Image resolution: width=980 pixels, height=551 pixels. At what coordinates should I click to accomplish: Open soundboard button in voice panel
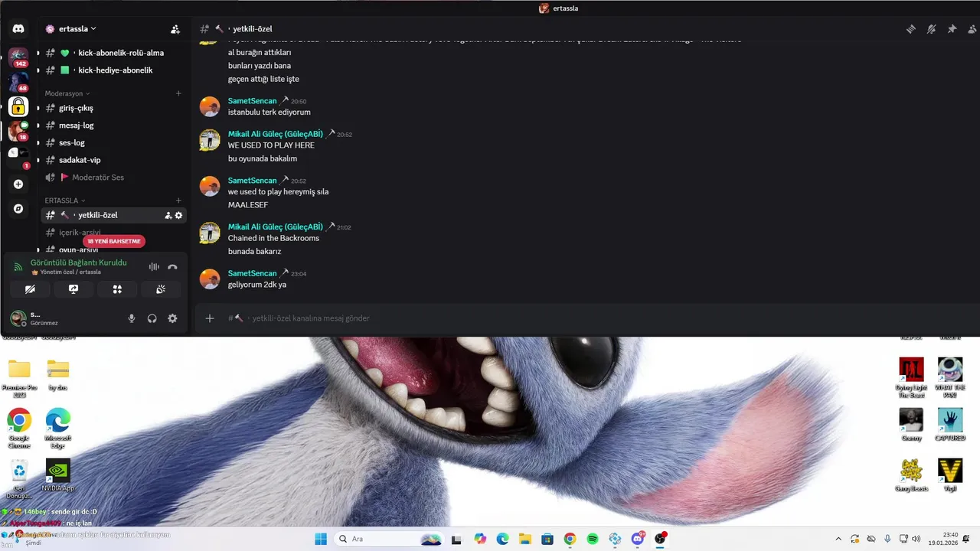tap(161, 289)
